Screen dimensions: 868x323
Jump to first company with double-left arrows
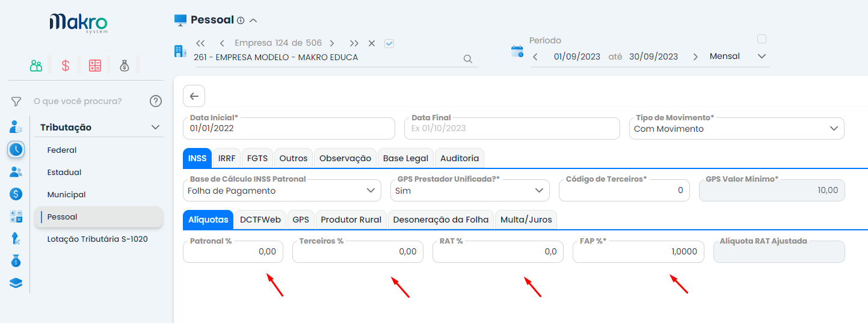(201, 43)
